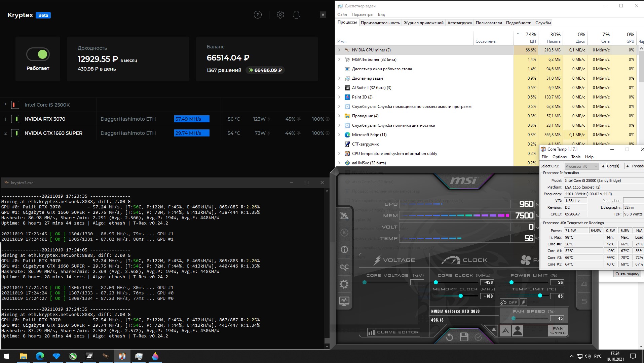644x363 pixels.
Task: Click Снять задачу button
Action: (x=627, y=274)
